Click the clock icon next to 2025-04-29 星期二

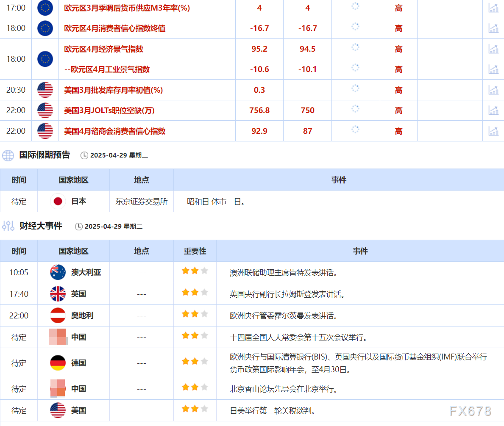84,155
